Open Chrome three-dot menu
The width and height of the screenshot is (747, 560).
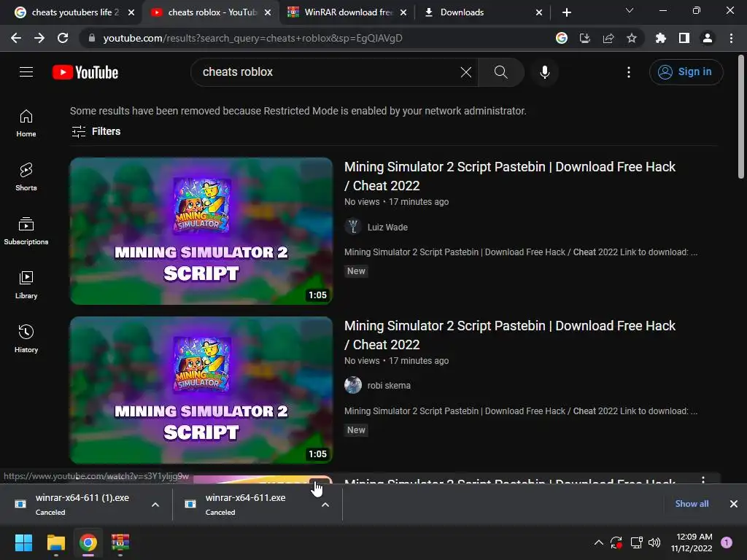(x=731, y=38)
